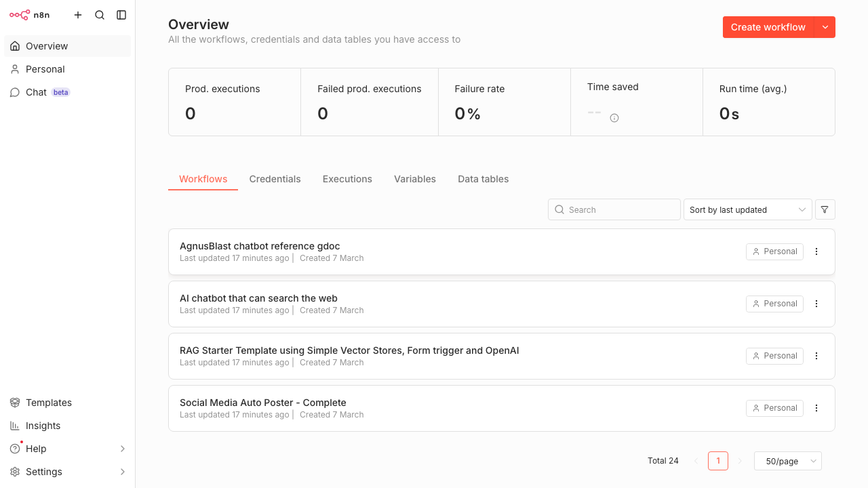The width and height of the screenshot is (868, 488).
Task: Click the Time saved info icon
Action: [x=614, y=118]
